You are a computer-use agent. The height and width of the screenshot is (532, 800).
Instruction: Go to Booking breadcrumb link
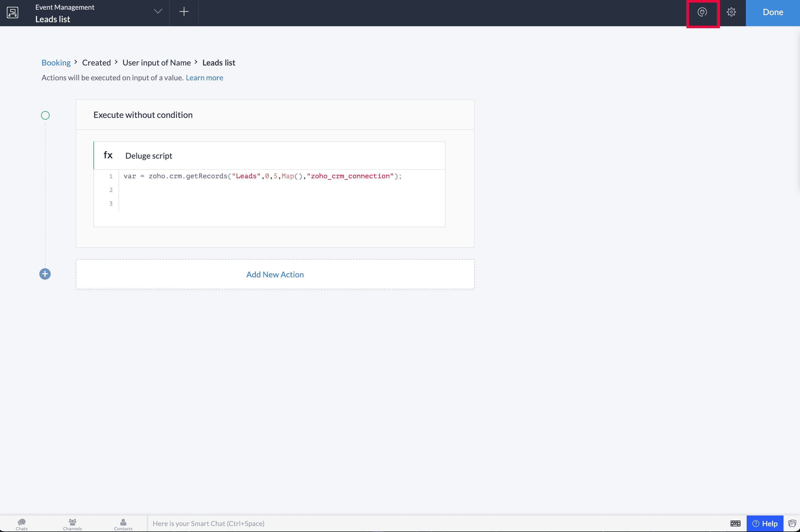click(56, 63)
